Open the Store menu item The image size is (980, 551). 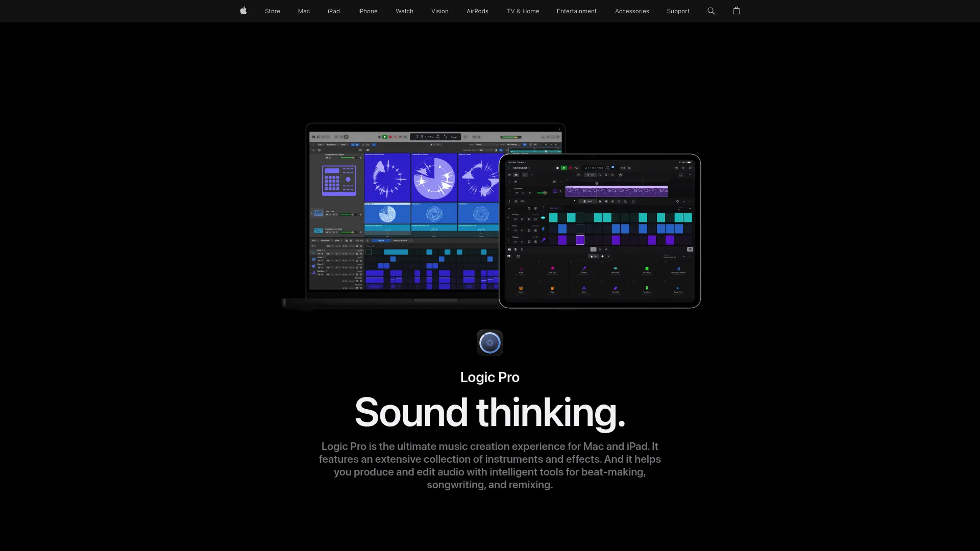click(x=273, y=11)
